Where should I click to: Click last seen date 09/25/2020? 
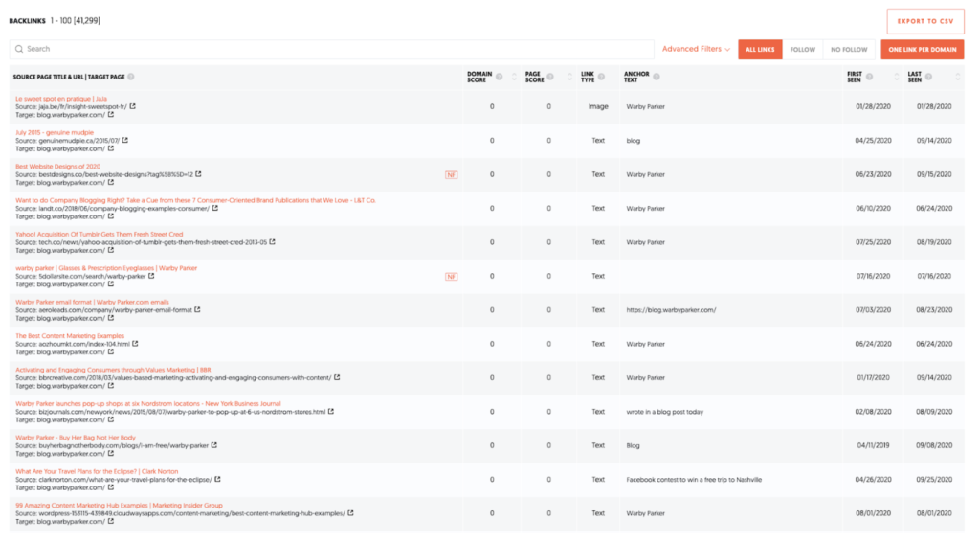[x=934, y=480]
